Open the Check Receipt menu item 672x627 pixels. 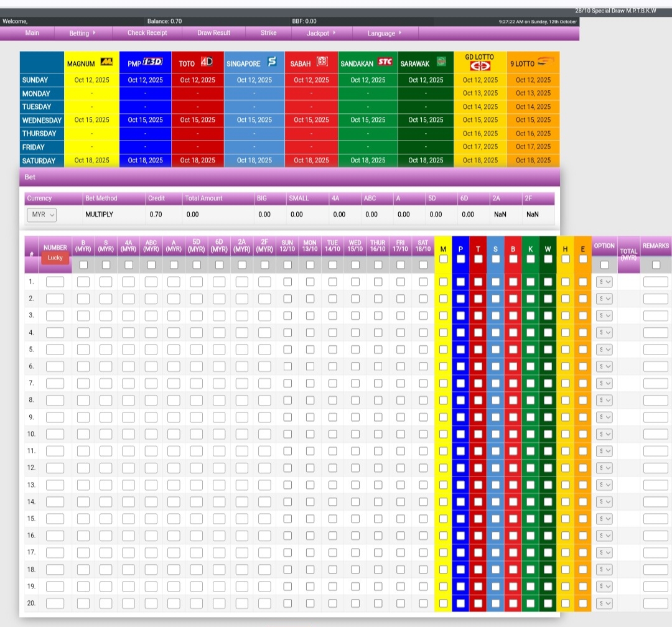(147, 33)
